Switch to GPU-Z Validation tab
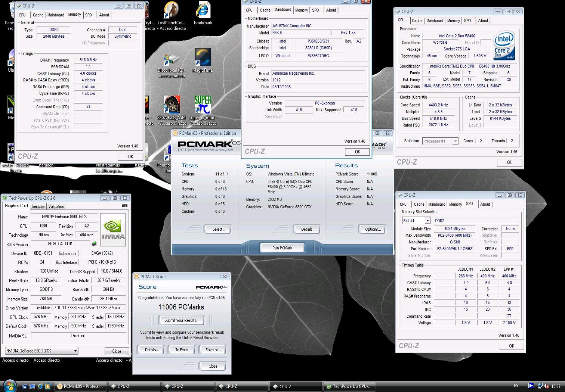Image resolution: width=565 pixels, height=392 pixels. 56,206
